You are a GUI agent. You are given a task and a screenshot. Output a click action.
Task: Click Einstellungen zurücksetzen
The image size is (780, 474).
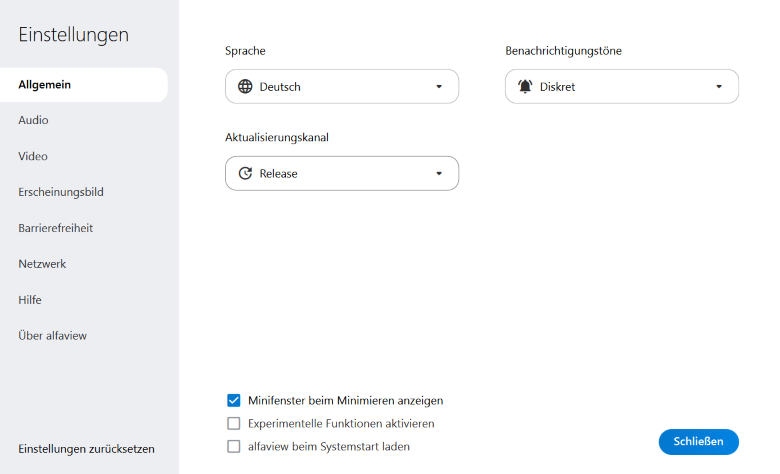87,449
